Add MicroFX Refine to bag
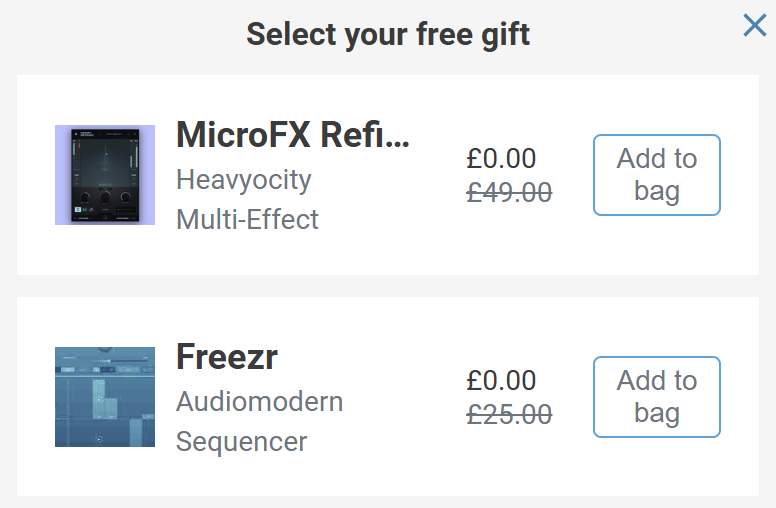 coord(656,175)
